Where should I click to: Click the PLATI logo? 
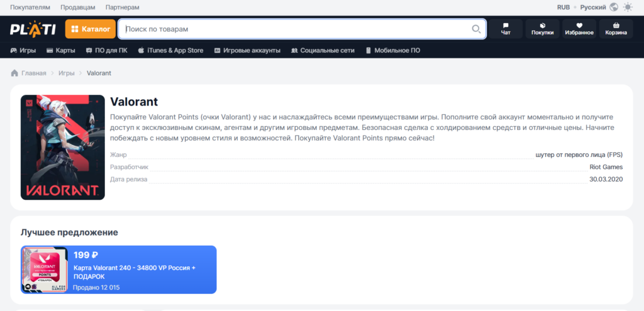33,29
